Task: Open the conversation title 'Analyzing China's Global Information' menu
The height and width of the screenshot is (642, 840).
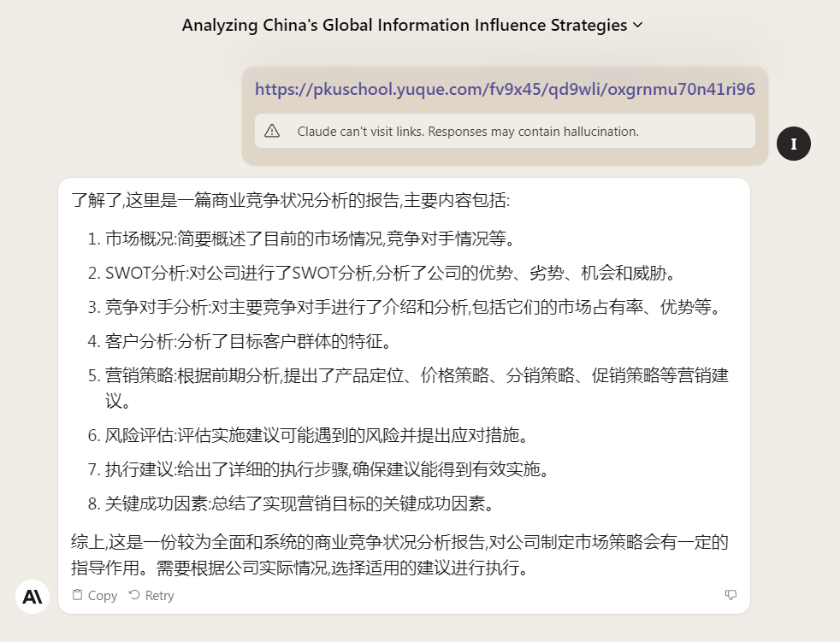Action: click(x=404, y=26)
